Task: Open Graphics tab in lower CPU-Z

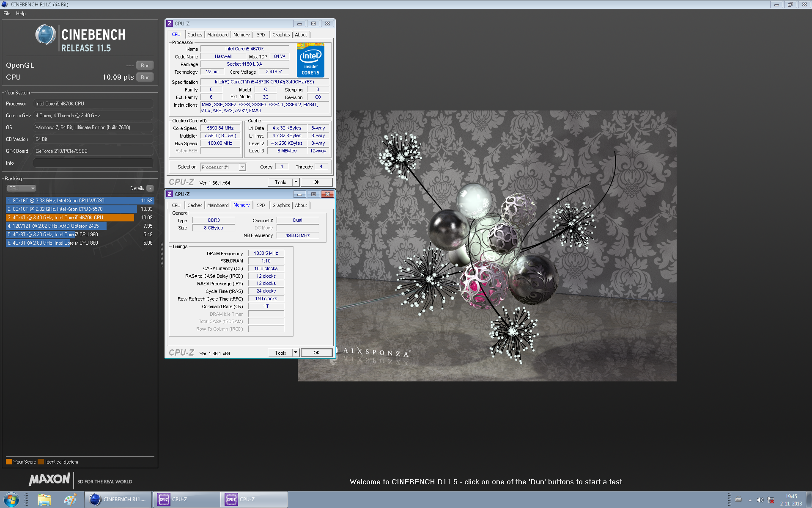Action: pos(281,205)
